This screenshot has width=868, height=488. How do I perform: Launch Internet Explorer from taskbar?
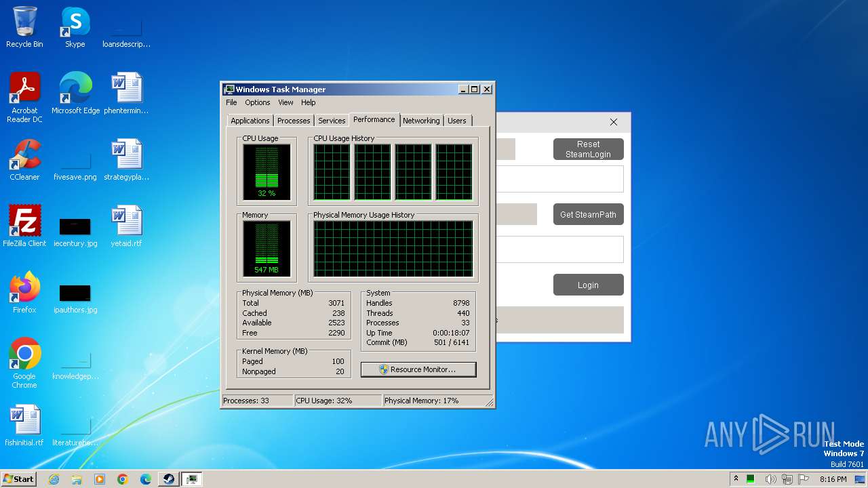click(54, 479)
